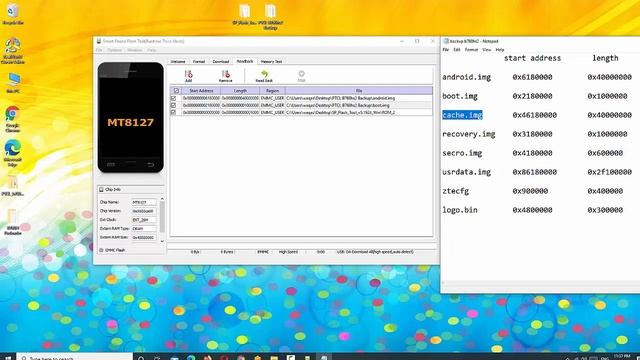Image resolution: width=640 pixels, height=360 pixels.
Task: Click ztecfg text in Notepad
Action: pyautogui.click(x=456, y=191)
